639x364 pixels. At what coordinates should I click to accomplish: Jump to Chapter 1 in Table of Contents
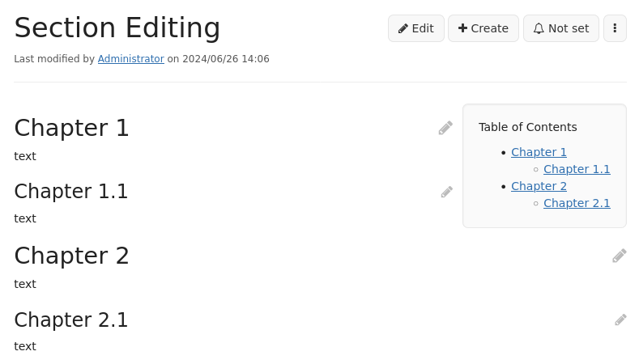tap(539, 152)
